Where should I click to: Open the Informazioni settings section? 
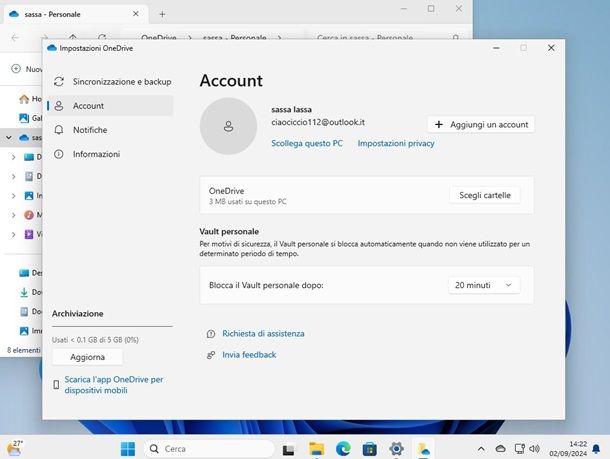pos(112,154)
